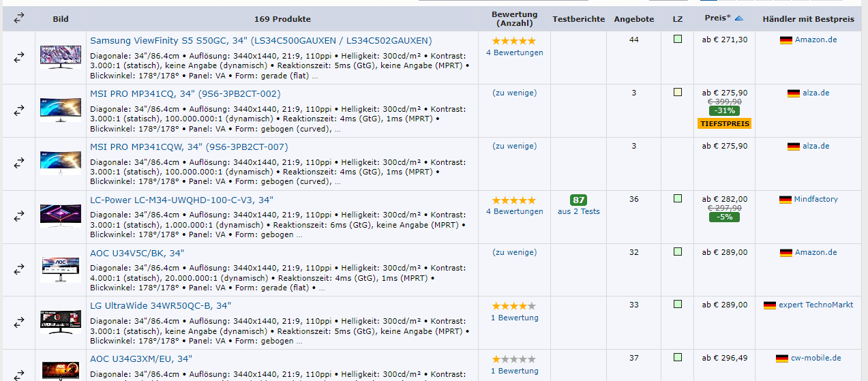Open AOC U34G3XM/EU product link
This screenshot has width=868, height=381.
tap(141, 359)
